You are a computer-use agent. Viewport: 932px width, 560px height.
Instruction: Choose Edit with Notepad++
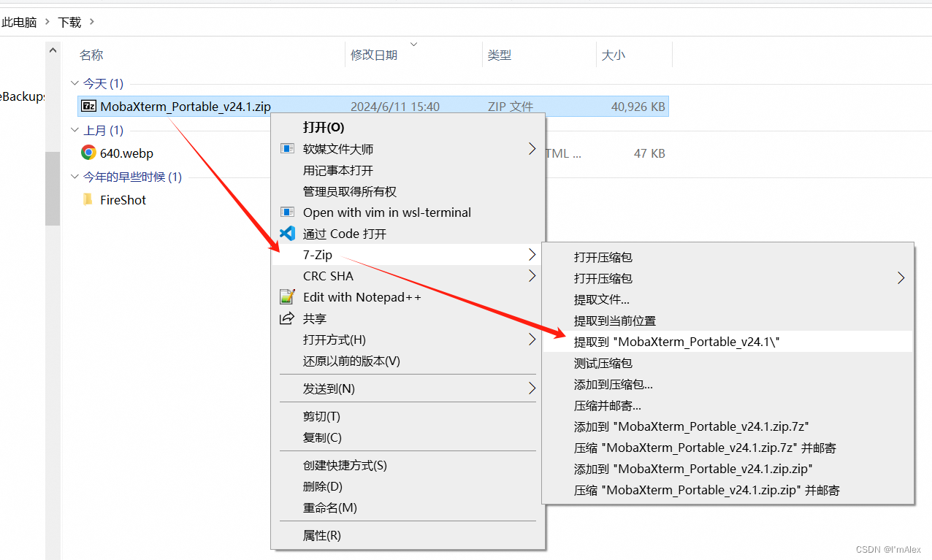tap(362, 297)
